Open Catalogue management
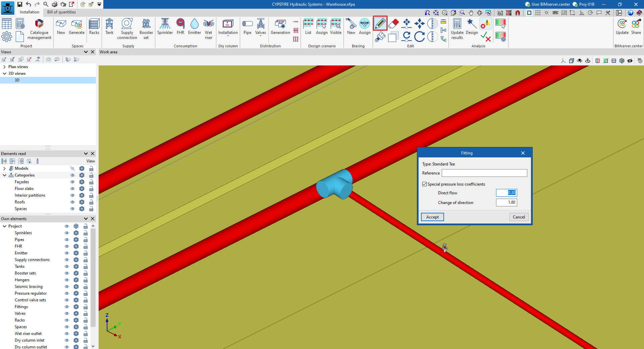Screen dimensions: 644x349 pos(39,29)
